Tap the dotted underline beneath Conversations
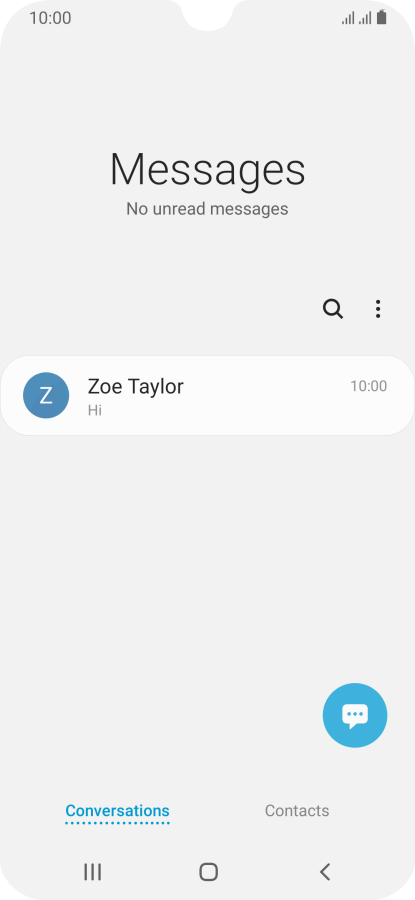This screenshot has height=900, width=415. [117, 823]
